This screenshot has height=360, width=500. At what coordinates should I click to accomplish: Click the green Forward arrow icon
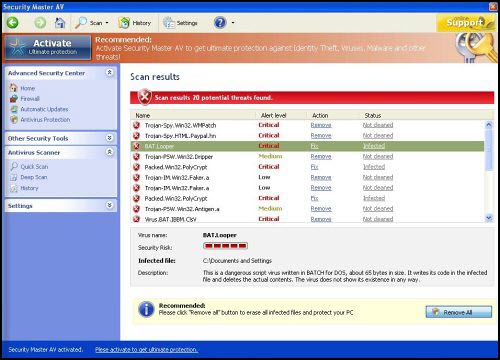pyautogui.click(x=40, y=23)
